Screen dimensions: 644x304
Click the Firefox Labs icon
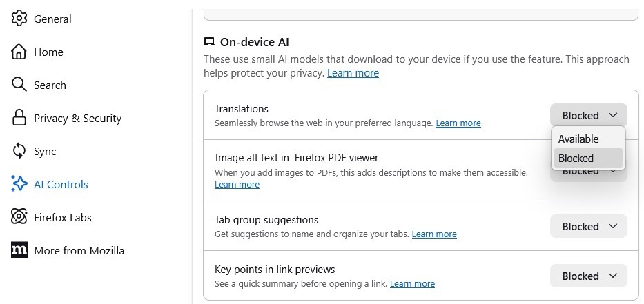pos(19,217)
